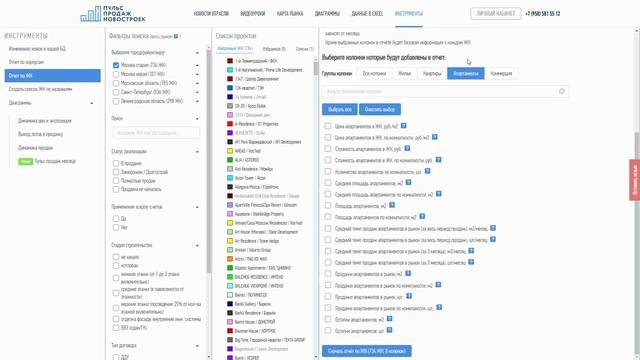Click the Пульс продаж новостроек logo
Screen dimensions: 640x360
(x=113, y=13)
